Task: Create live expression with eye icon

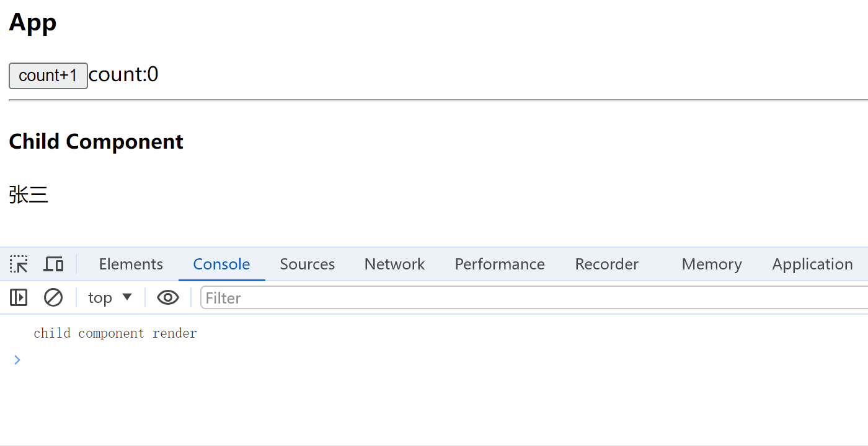Action: [168, 298]
